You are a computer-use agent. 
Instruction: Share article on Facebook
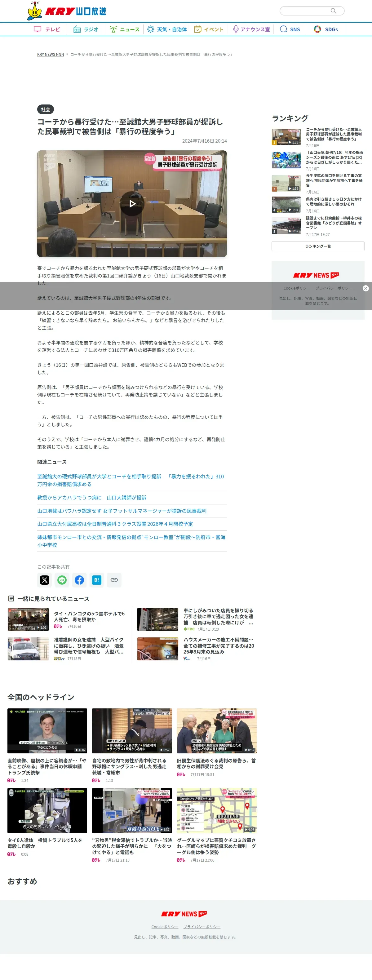[79, 580]
